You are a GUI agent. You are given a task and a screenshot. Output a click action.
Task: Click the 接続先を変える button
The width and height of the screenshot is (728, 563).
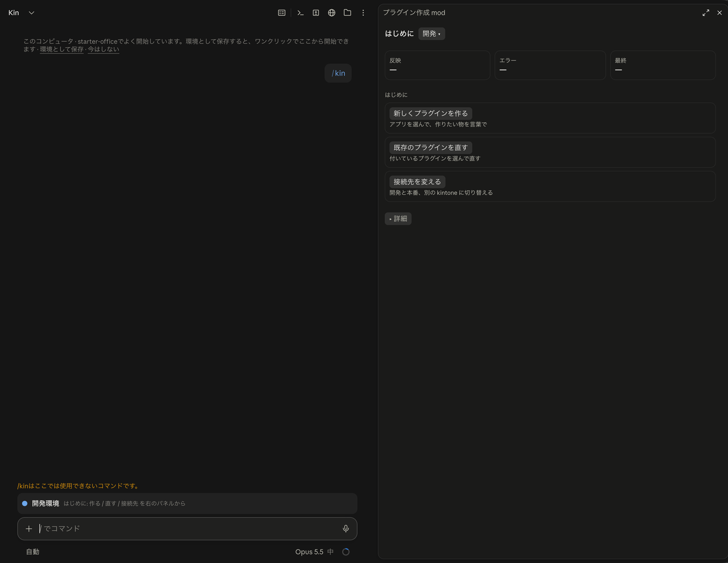(417, 181)
